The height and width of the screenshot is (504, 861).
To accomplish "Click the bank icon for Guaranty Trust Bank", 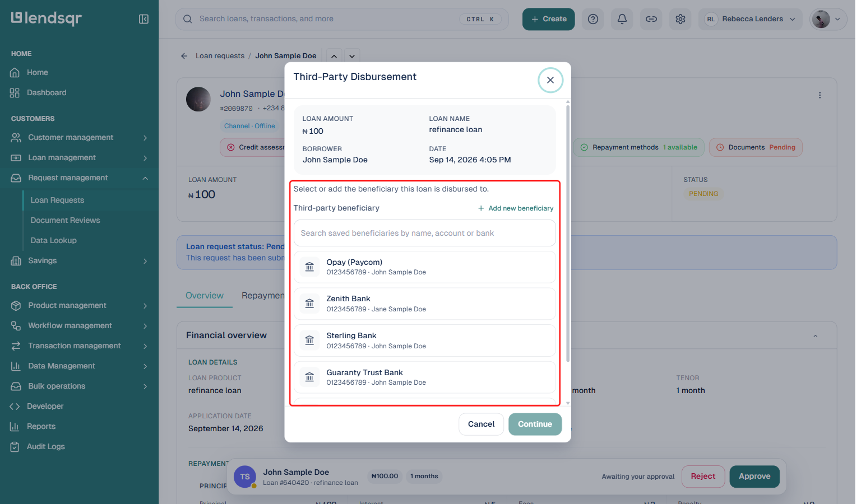I will [x=309, y=377].
